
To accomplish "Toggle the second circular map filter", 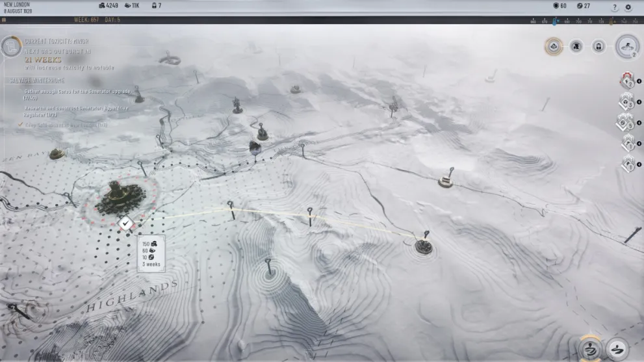I will click(x=576, y=46).
